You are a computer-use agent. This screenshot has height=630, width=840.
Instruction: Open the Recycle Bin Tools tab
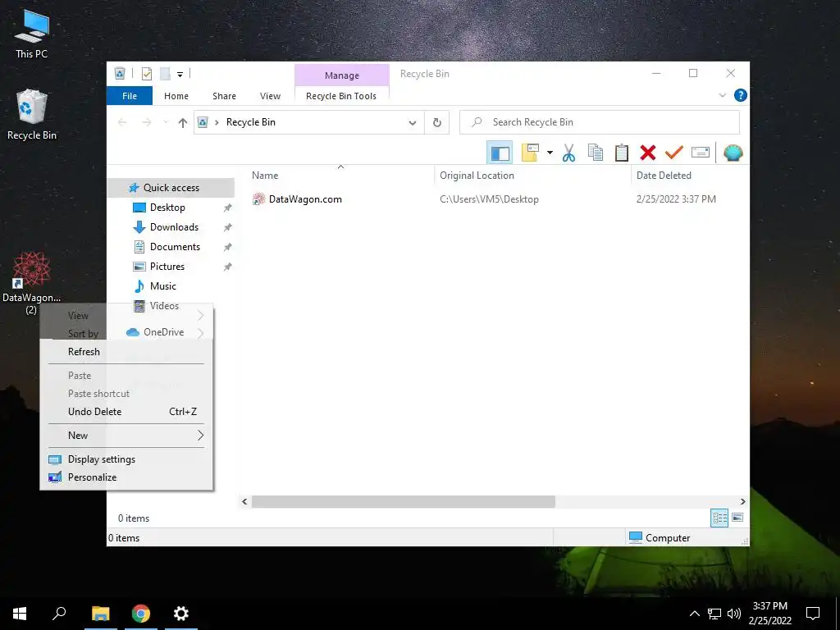pyautogui.click(x=341, y=96)
